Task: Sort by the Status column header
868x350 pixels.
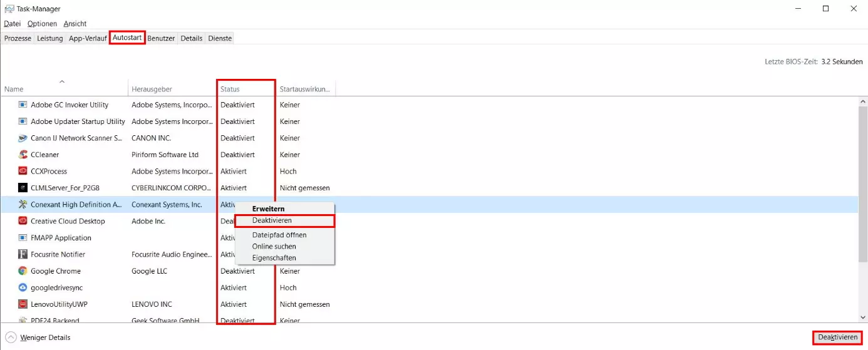Action: click(246, 89)
